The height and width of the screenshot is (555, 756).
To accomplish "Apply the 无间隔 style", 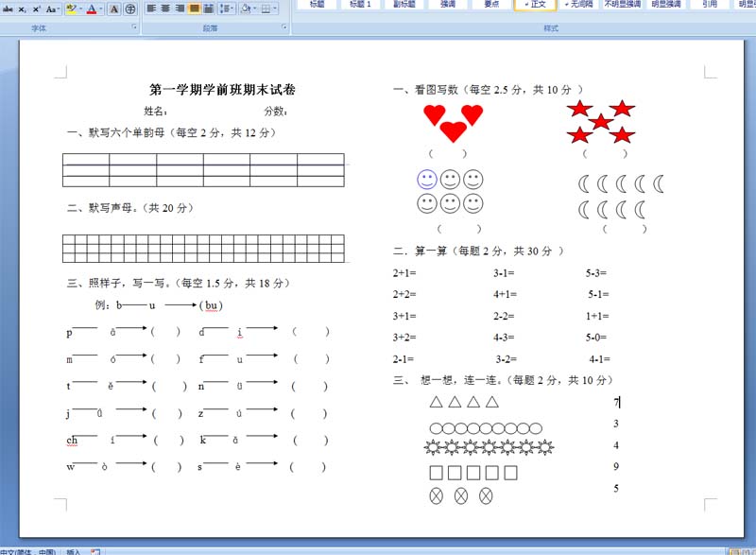I will coord(579,5).
